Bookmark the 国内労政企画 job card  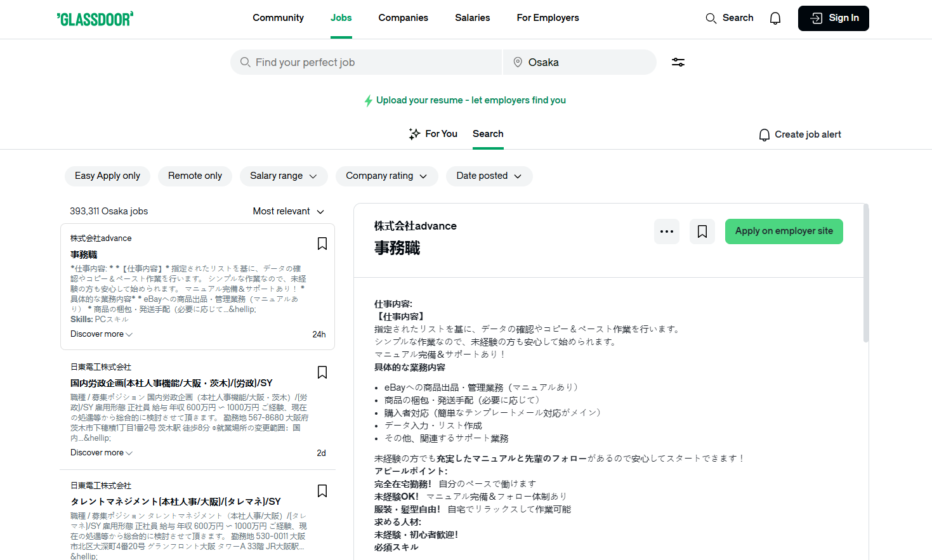click(x=322, y=372)
